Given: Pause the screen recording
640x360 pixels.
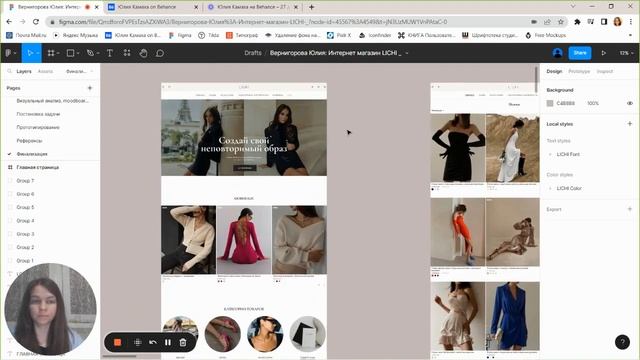Looking at the screenshot, I should point(168,342).
